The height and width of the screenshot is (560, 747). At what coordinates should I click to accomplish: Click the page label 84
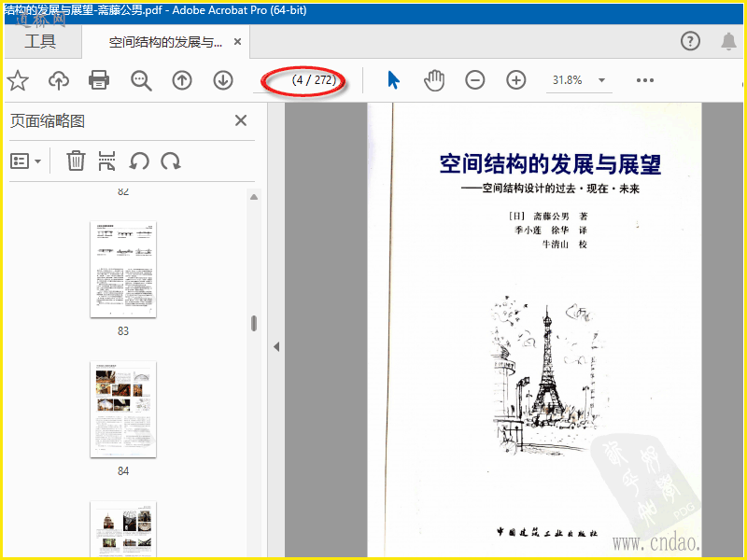click(123, 471)
